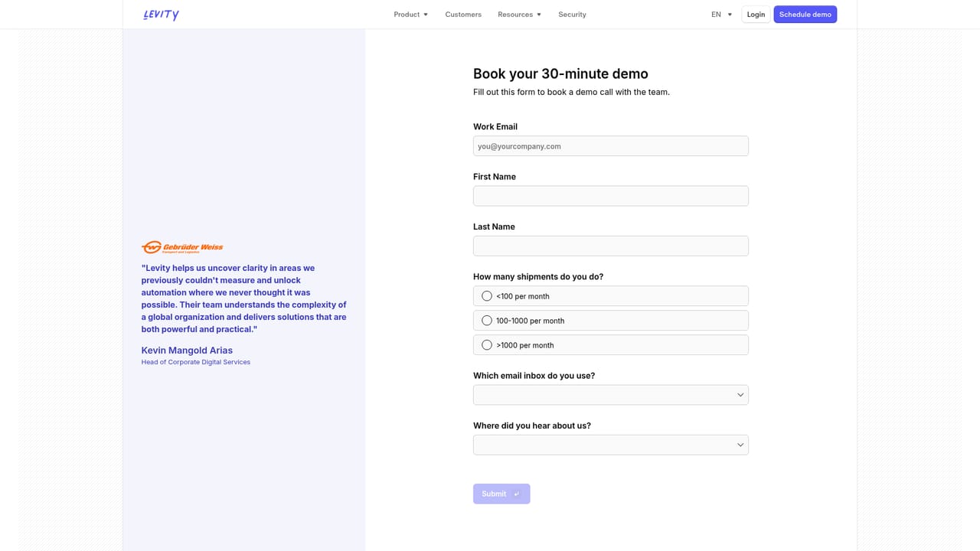Open the Where did you hear dropdown

point(611,445)
